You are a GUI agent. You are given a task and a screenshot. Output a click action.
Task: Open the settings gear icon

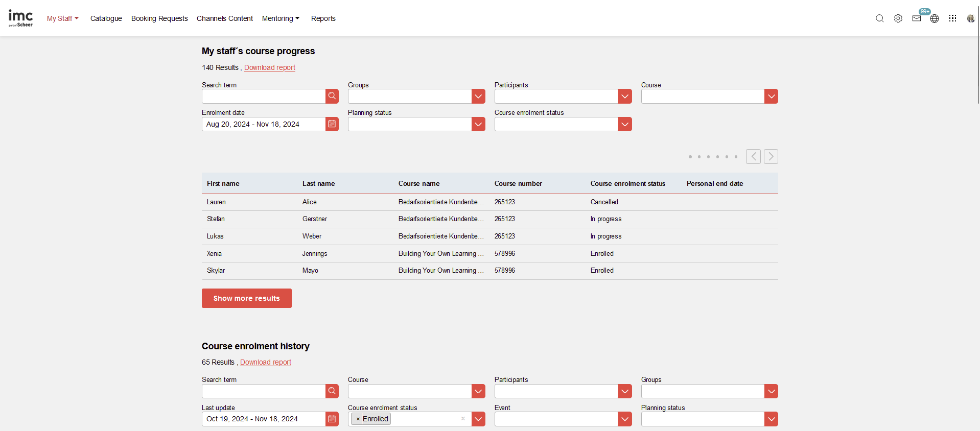(x=898, y=18)
